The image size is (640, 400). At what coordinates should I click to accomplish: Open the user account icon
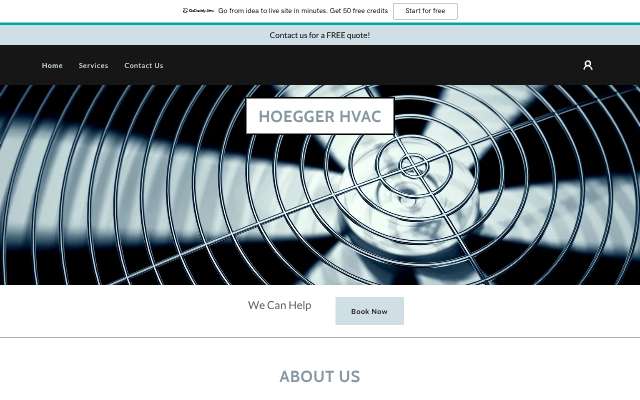pos(588,65)
